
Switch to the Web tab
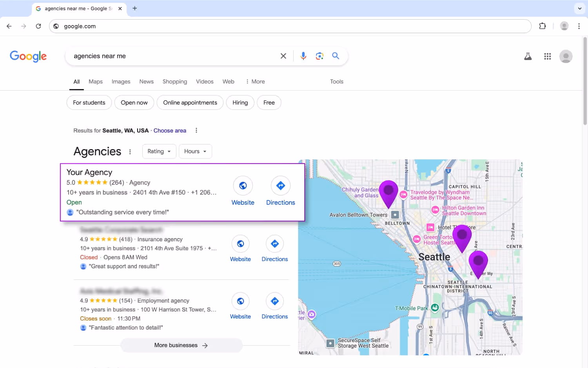(x=229, y=82)
